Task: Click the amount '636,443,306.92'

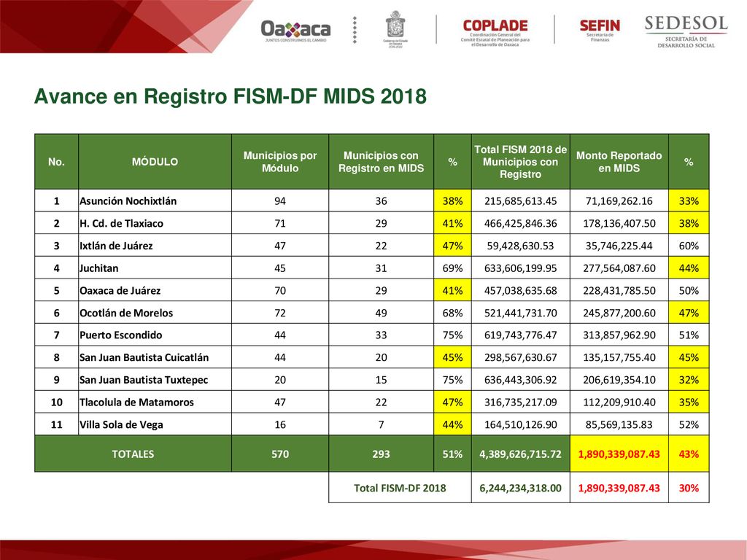Action: [x=521, y=380]
